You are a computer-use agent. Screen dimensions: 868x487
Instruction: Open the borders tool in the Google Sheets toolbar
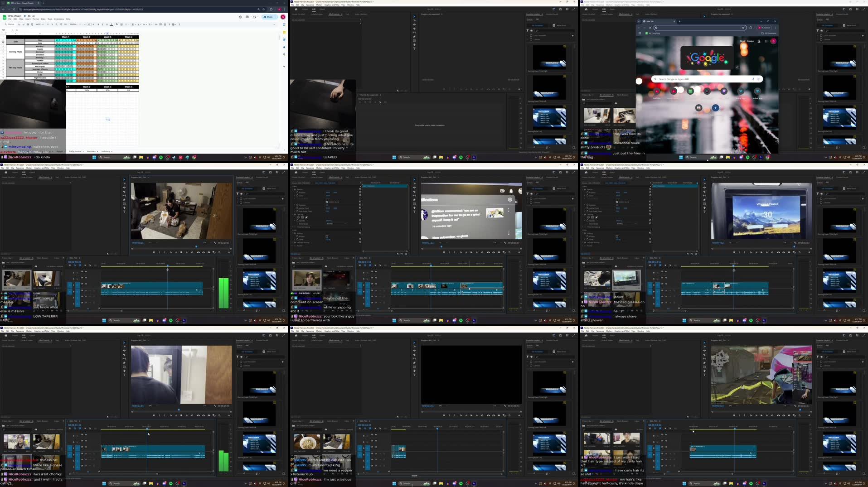tap(121, 24)
